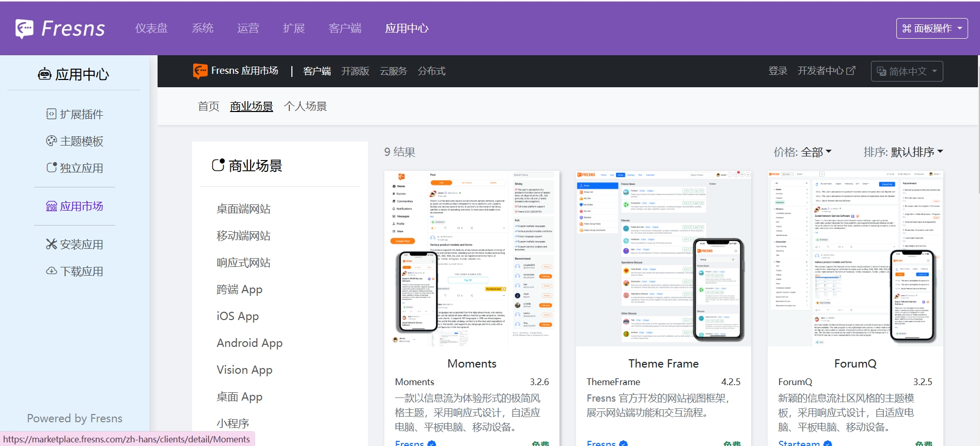The width and height of the screenshot is (980, 446).
Task: Click the Fresns 应用市场 orange logo icon
Action: tap(200, 71)
